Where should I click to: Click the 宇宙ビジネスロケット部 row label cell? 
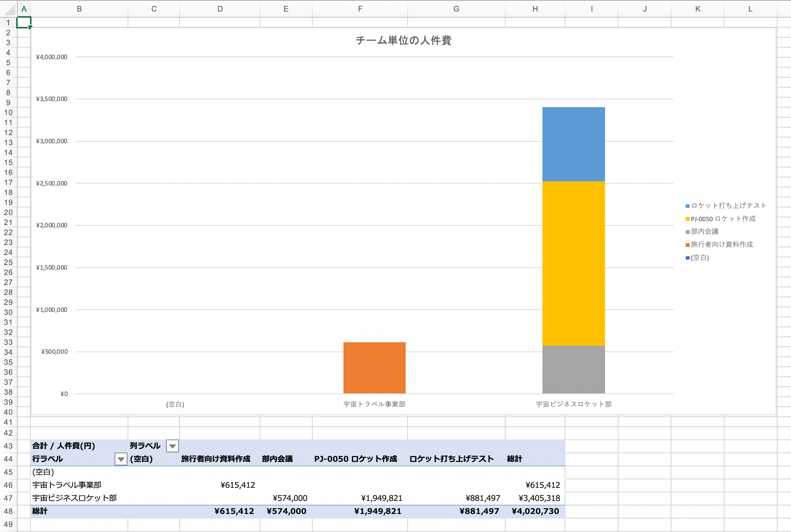tap(75, 498)
